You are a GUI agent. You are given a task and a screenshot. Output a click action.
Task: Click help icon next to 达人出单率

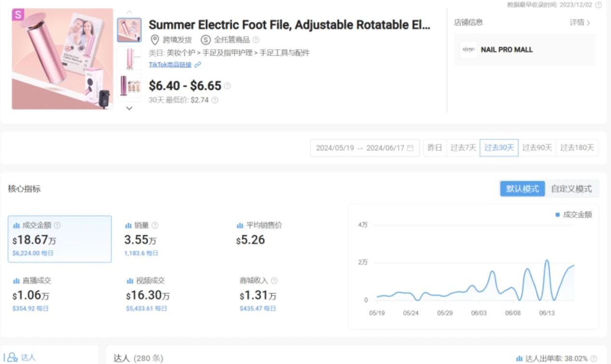(595, 359)
